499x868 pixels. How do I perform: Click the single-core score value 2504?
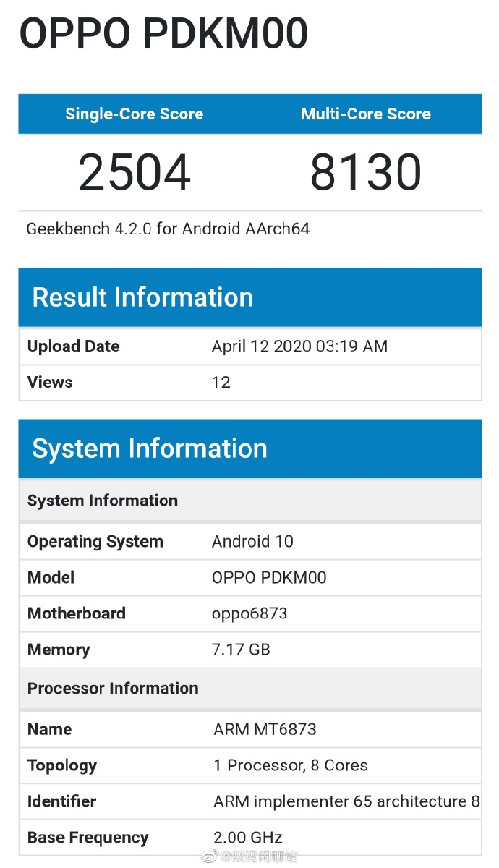tap(135, 173)
